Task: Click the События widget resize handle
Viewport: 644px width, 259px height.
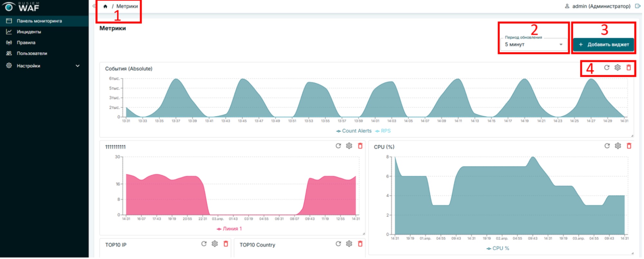Action: click(632, 136)
